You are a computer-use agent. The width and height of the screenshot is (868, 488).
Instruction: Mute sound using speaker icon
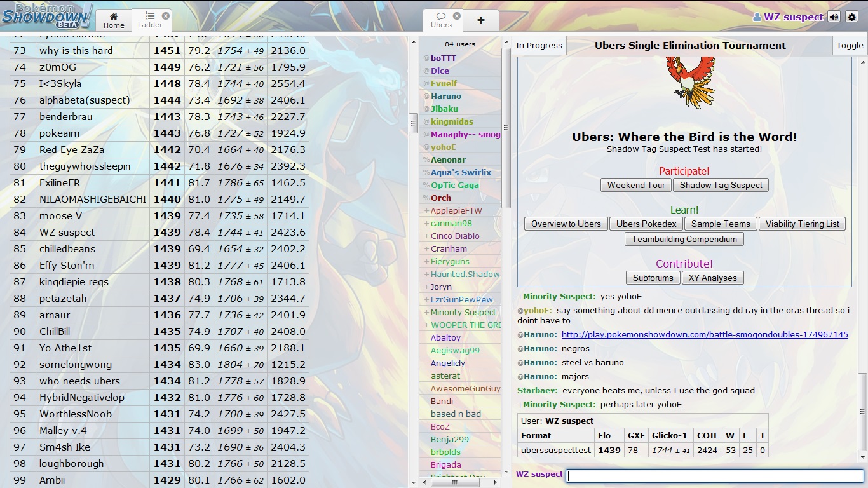(x=834, y=17)
